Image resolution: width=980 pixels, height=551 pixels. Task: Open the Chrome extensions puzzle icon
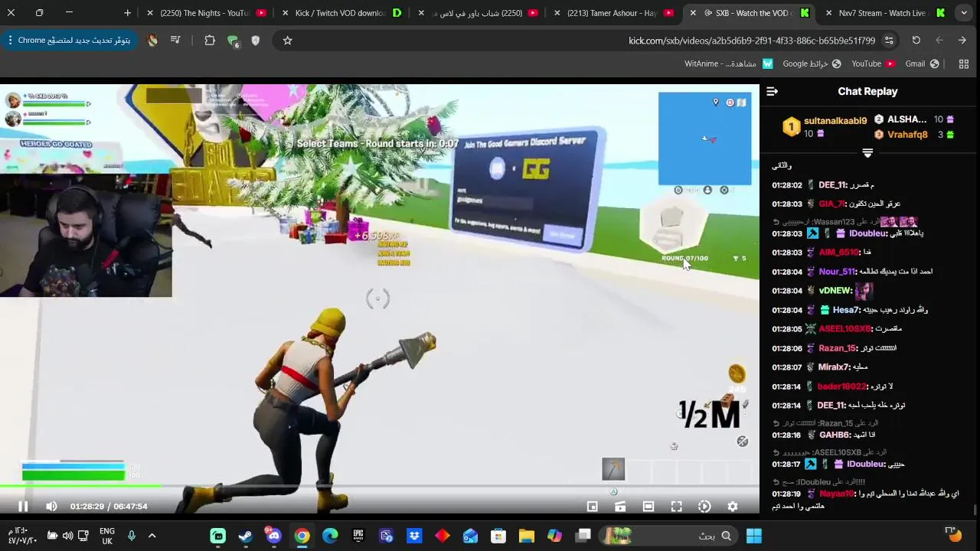[x=210, y=41]
